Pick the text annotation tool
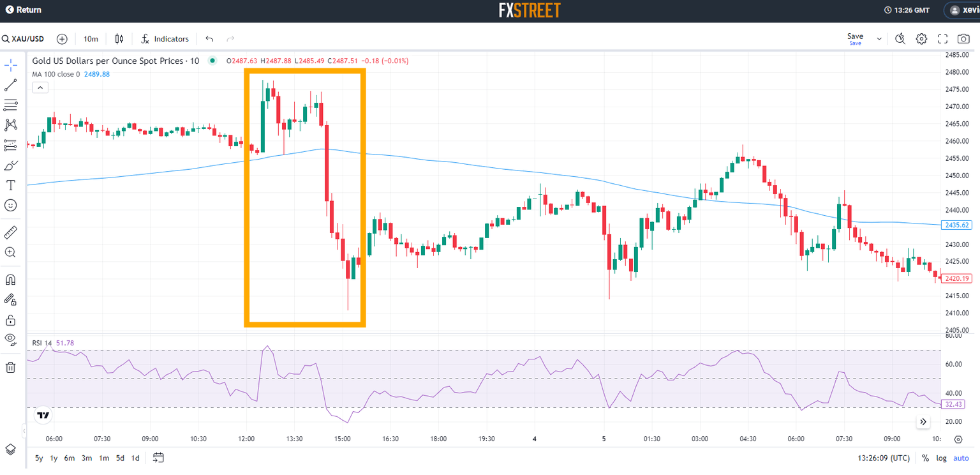 10,185
